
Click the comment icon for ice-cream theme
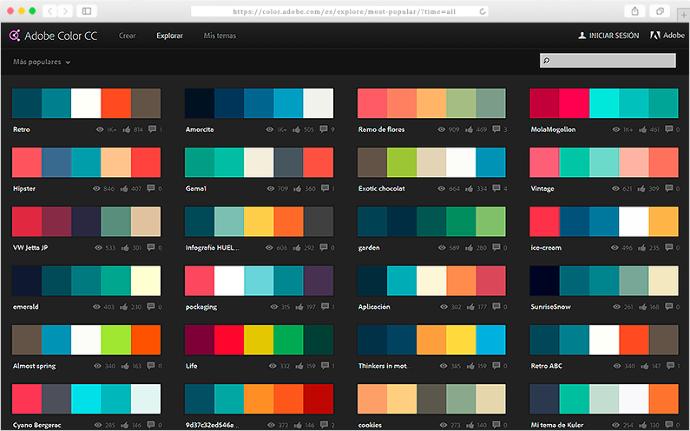pyautogui.click(x=669, y=247)
